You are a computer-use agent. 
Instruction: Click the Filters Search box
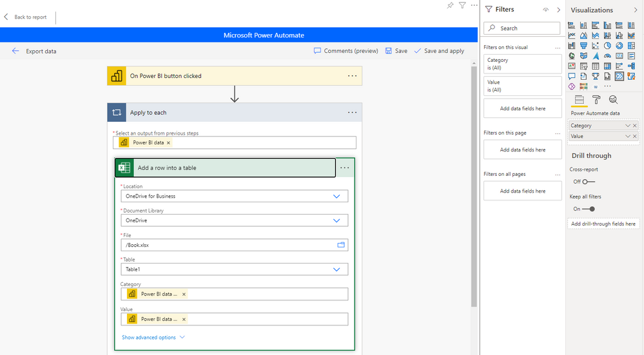(522, 28)
